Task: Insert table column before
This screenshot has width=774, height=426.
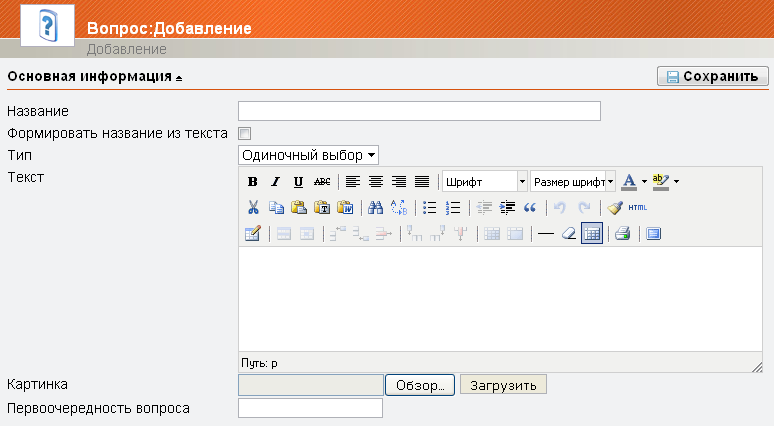Action: (x=415, y=233)
